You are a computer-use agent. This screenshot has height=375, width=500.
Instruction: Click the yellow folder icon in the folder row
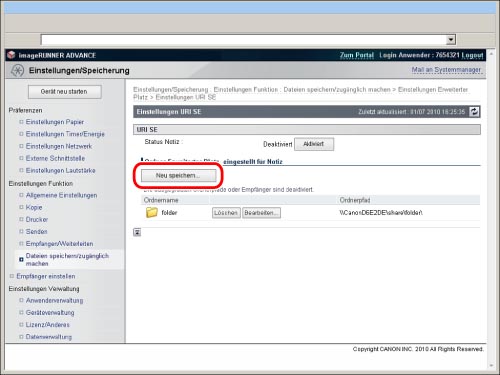(x=152, y=212)
